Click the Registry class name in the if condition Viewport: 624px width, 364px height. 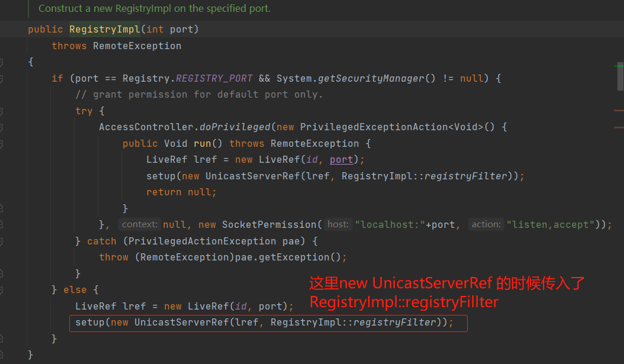pos(146,78)
